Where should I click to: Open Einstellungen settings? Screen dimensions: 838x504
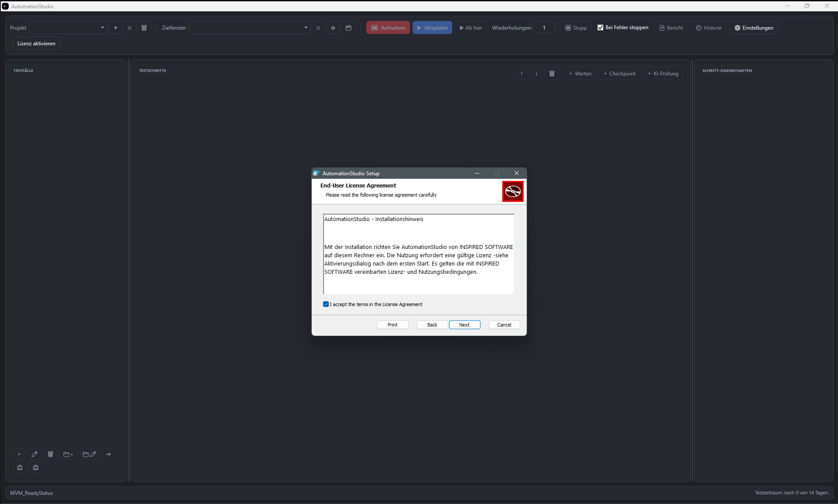pos(754,27)
